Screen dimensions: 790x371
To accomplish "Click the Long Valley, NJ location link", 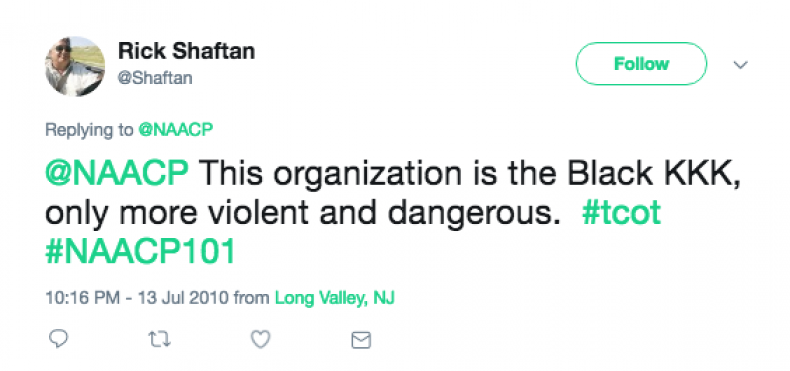I will pyautogui.click(x=335, y=298).
